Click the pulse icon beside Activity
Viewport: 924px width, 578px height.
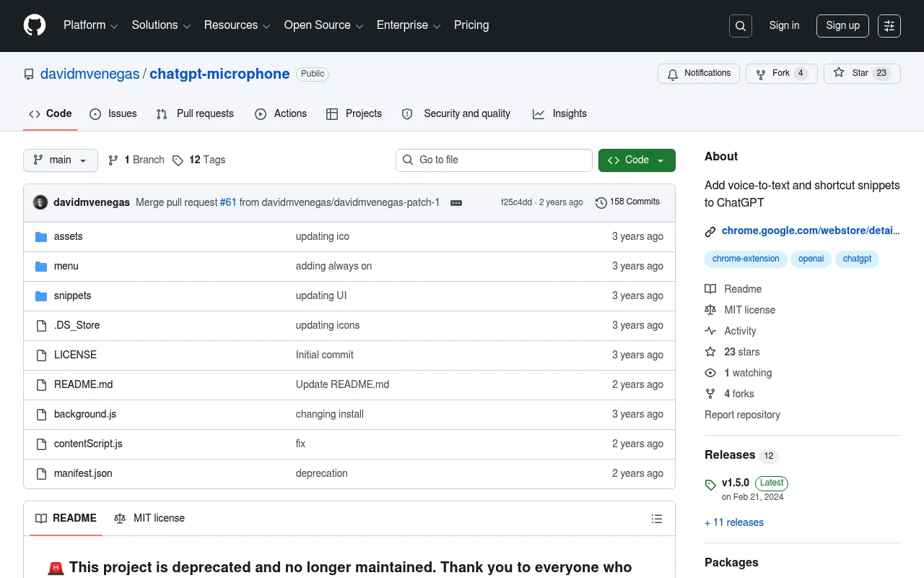coord(710,331)
